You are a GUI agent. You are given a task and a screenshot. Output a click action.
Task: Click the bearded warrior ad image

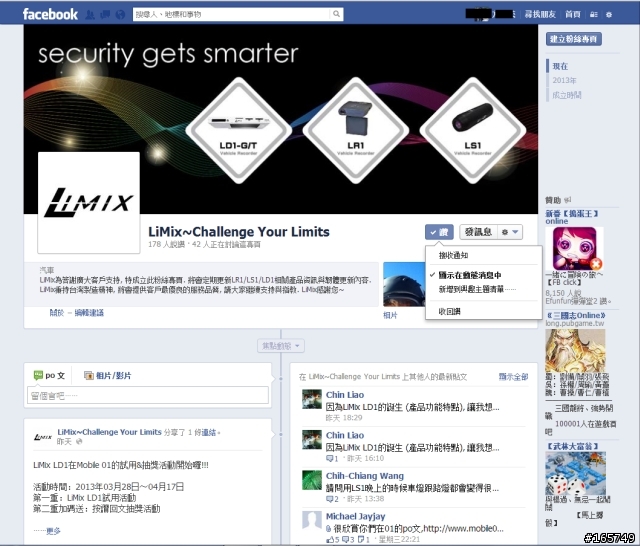(x=575, y=351)
